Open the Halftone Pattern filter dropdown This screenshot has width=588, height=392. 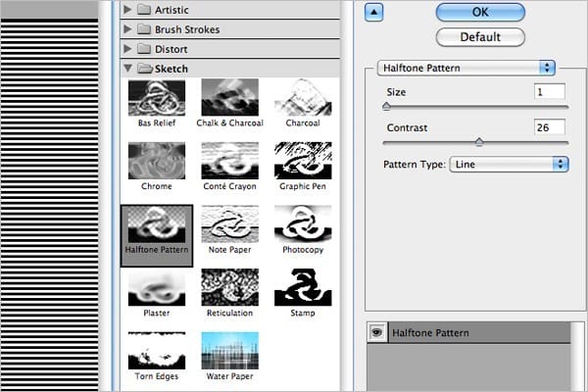[x=466, y=69]
